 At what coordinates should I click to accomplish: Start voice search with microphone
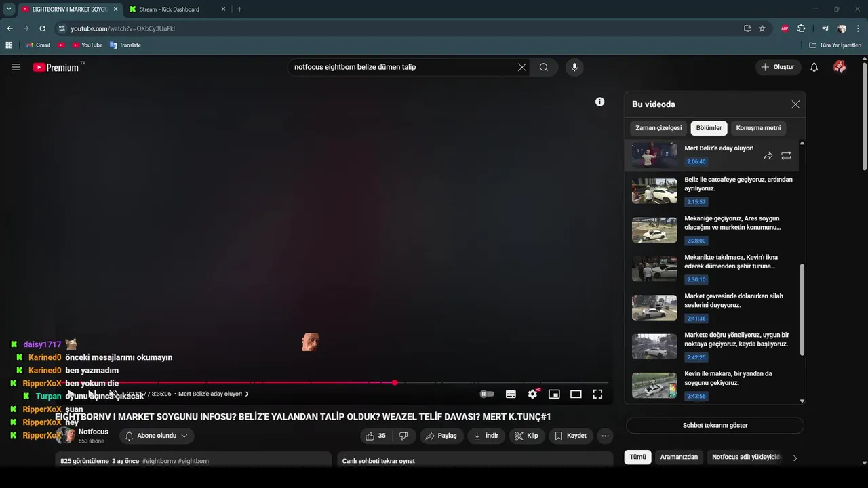(574, 67)
